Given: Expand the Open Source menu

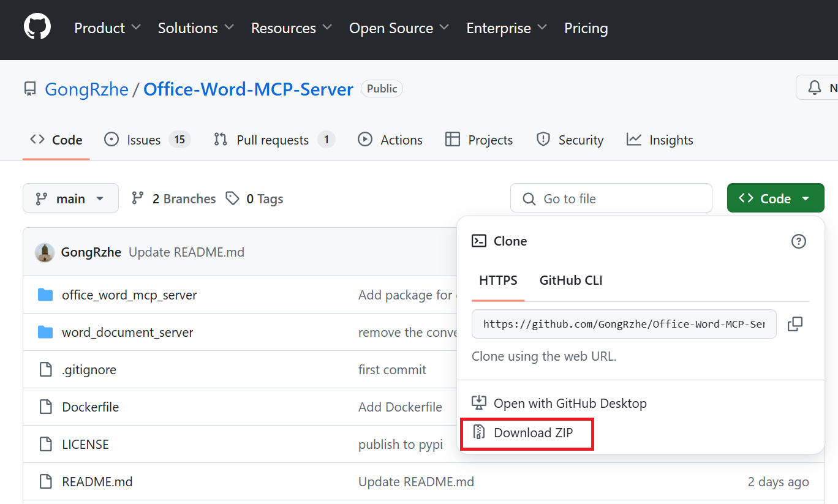Looking at the screenshot, I should point(399,28).
